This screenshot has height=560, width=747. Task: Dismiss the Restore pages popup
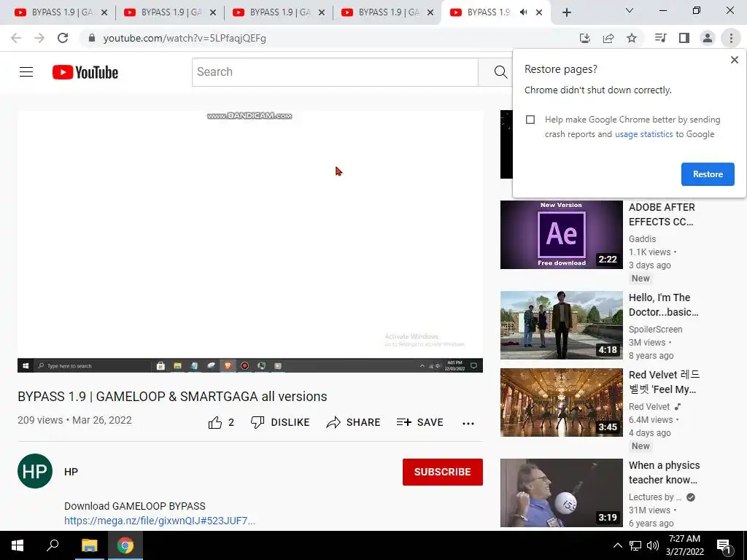click(734, 60)
